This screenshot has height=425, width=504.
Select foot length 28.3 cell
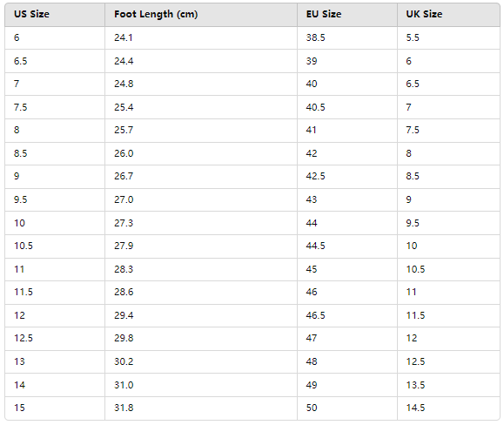[201, 269]
